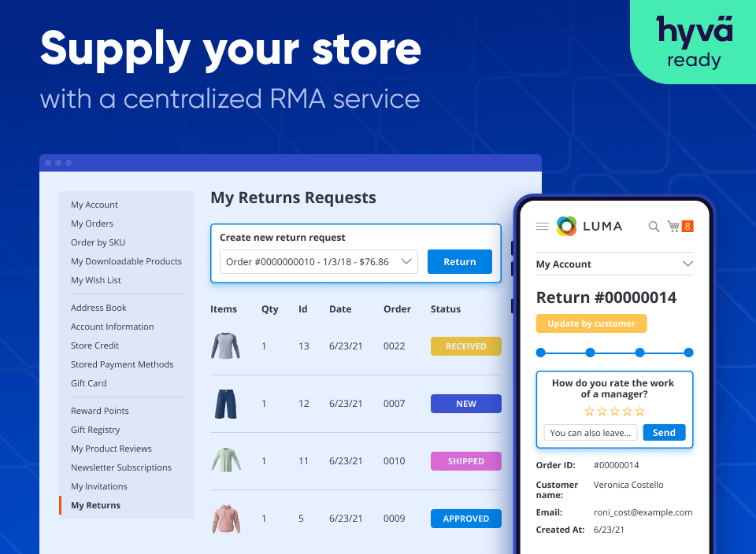
Task: Choose the fifth rating star
Action: point(639,411)
